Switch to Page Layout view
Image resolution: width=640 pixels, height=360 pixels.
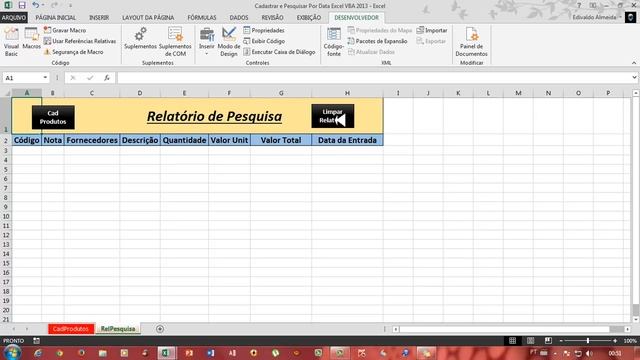(530, 340)
